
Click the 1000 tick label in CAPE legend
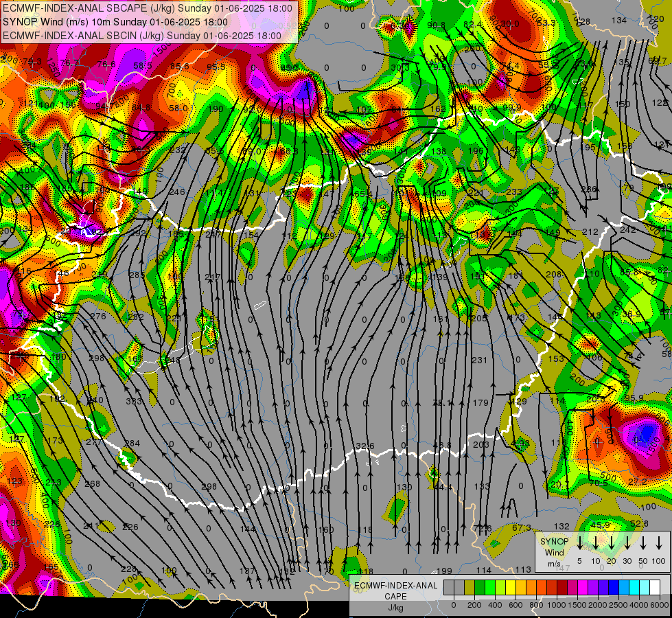pyautogui.click(x=557, y=605)
